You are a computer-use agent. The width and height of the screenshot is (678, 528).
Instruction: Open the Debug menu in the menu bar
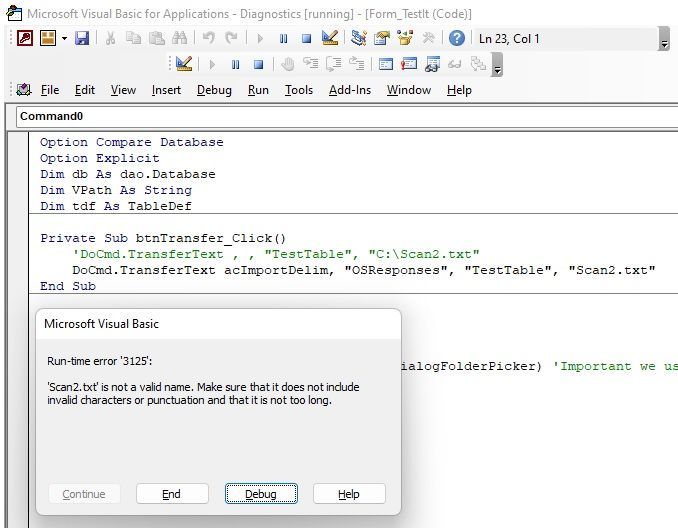(214, 90)
